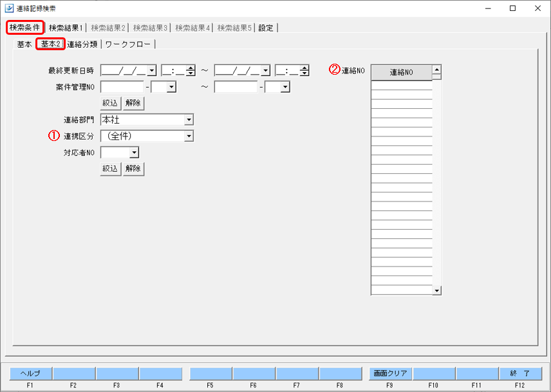Open the 最終更新日時 end date dropdown

click(266, 71)
